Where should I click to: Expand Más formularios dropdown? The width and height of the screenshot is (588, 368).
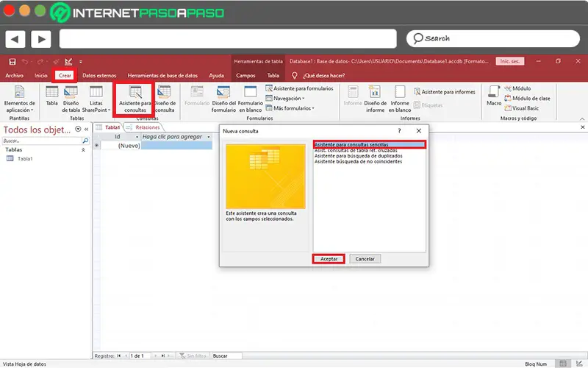[x=290, y=108]
